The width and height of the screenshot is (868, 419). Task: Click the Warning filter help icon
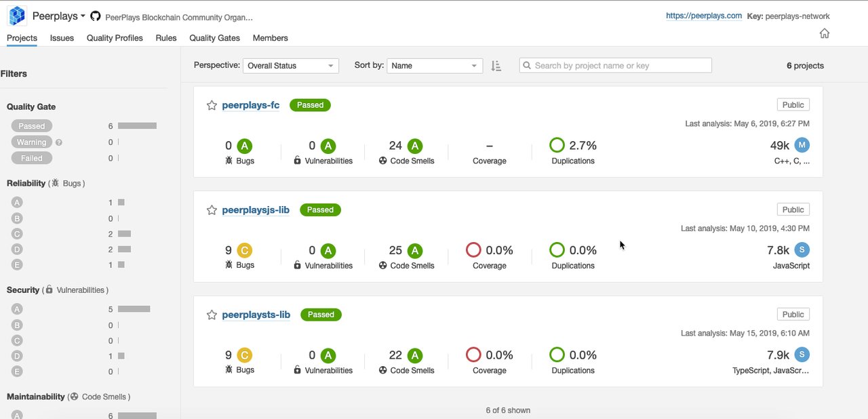pos(59,142)
